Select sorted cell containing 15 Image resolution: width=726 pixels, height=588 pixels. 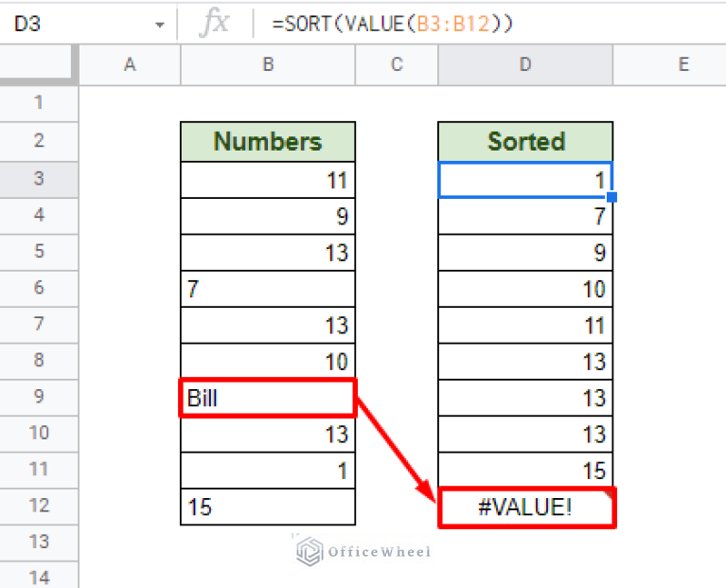point(525,471)
